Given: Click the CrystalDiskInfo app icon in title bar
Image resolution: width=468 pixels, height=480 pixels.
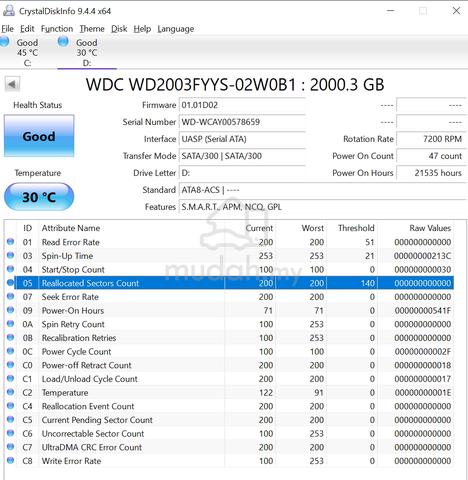Looking at the screenshot, I should tap(9, 11).
